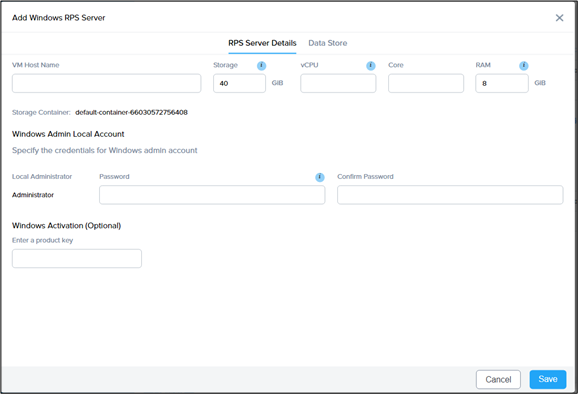Switch to the Data Store tab
Viewport: 578px width, 394px height.
point(328,43)
